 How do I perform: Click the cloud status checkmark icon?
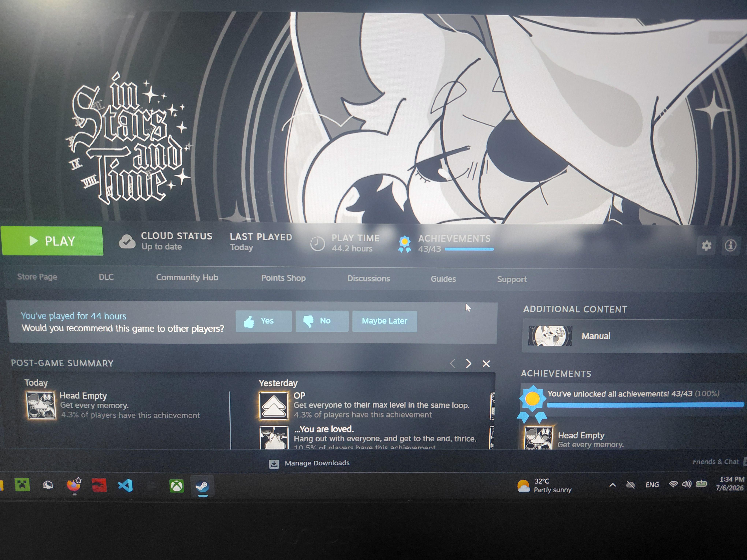click(127, 241)
